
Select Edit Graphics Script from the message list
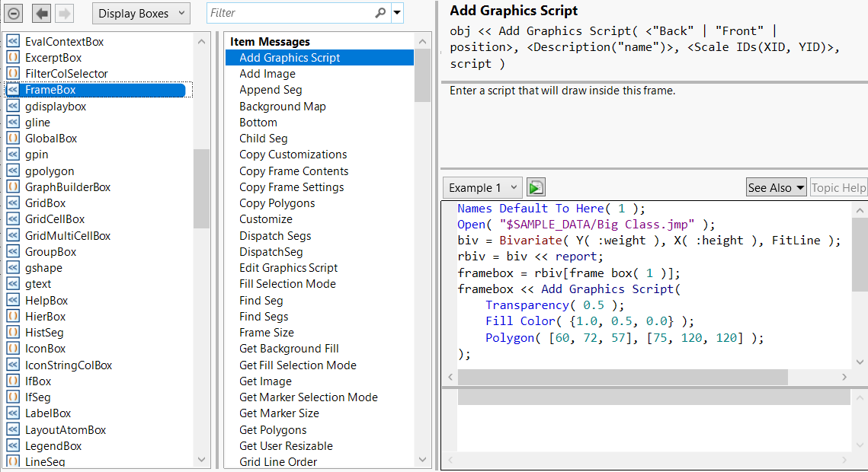pos(289,267)
